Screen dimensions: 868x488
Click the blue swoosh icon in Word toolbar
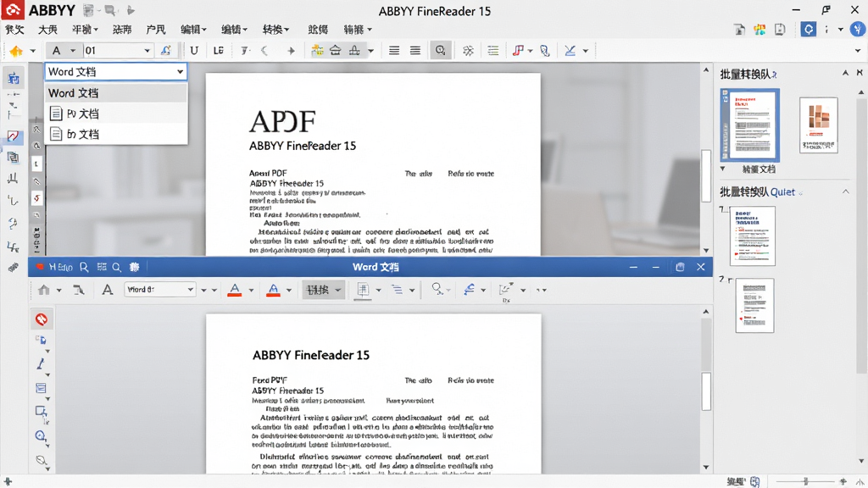470,290
